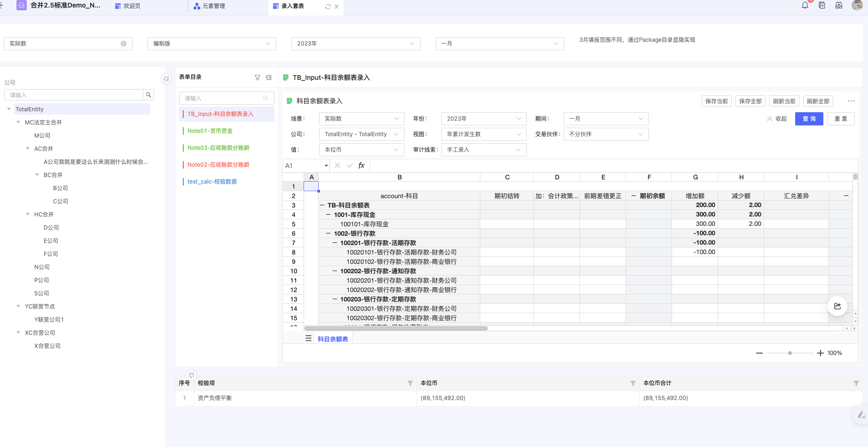Click the collapse list icon beside 表单目录
This screenshot has width=868, height=447.
tap(269, 77)
